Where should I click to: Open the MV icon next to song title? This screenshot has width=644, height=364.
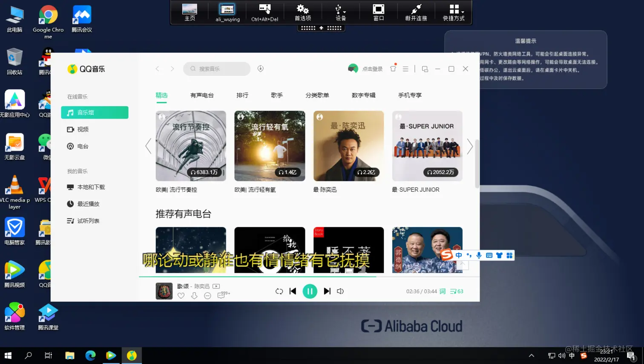point(216,286)
